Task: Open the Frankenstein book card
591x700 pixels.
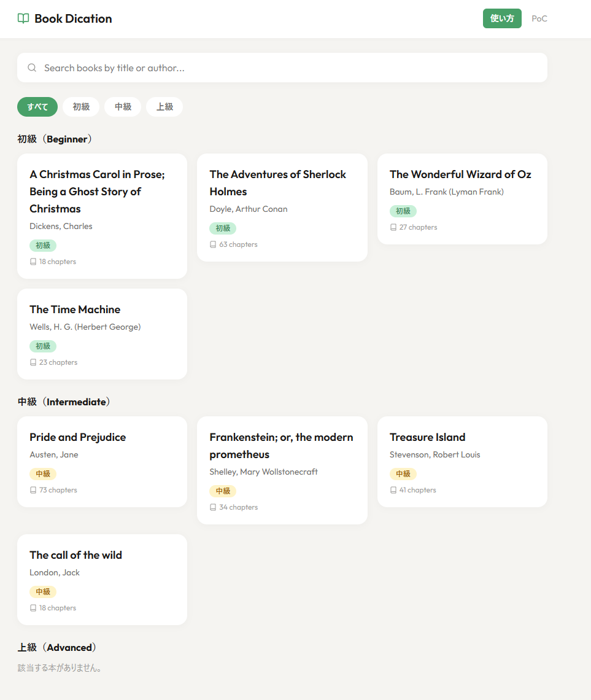Action: 282,470
